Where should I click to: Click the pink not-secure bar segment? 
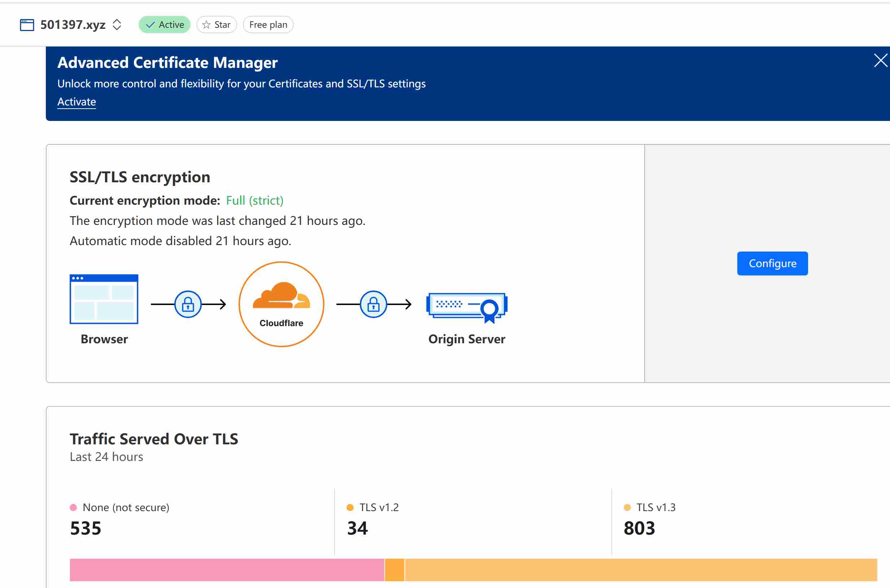click(227, 570)
